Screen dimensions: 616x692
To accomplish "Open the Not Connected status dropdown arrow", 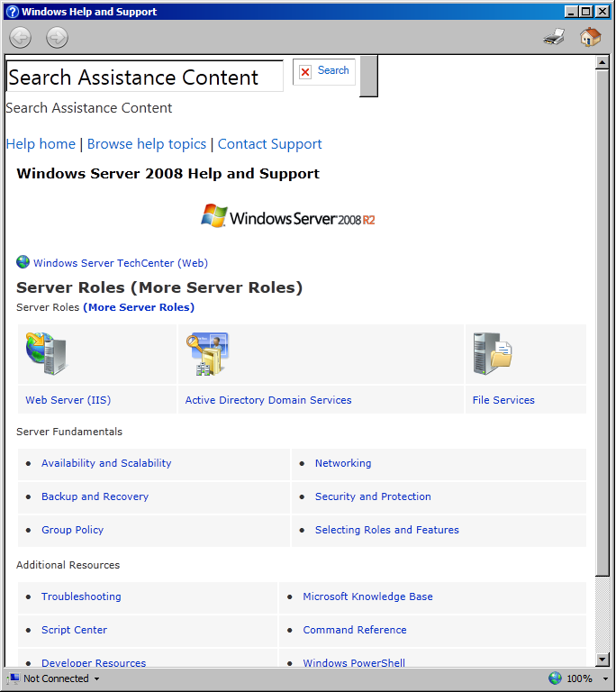I will pos(96,678).
